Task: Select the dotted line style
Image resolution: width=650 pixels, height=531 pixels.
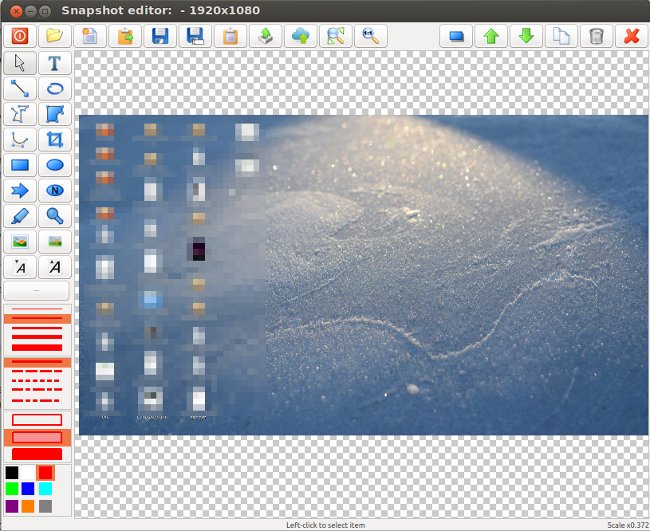Action: click(37, 381)
